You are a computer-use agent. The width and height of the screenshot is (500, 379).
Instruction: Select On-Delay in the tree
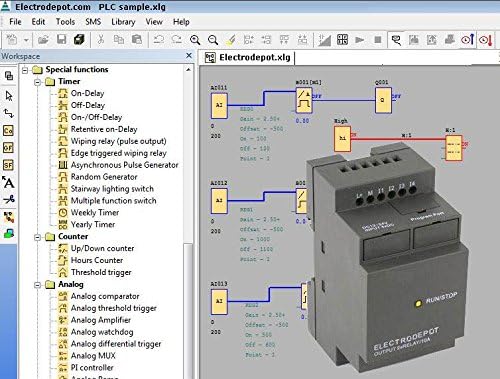[x=87, y=93]
